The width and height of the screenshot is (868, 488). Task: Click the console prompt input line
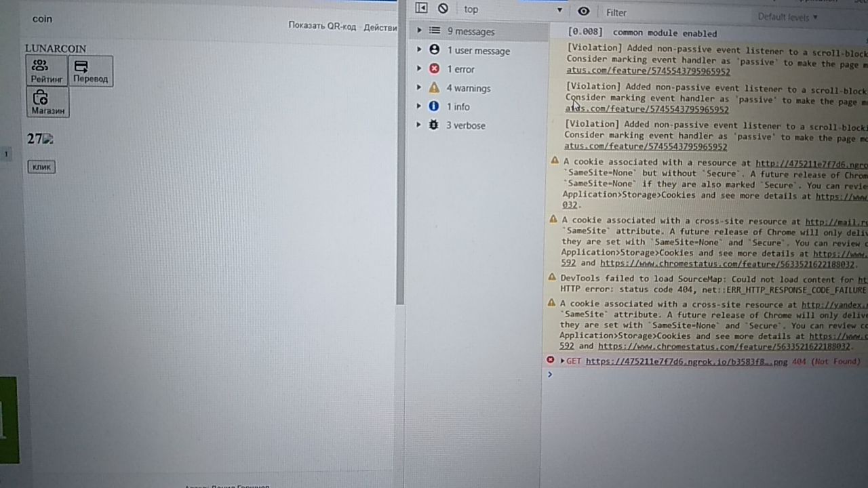[x=705, y=375]
